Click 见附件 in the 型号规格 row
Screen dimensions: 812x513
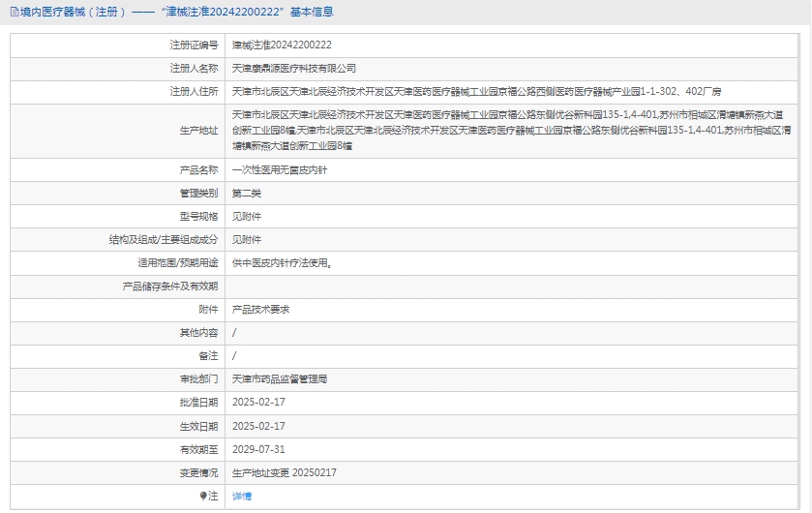pos(246,216)
